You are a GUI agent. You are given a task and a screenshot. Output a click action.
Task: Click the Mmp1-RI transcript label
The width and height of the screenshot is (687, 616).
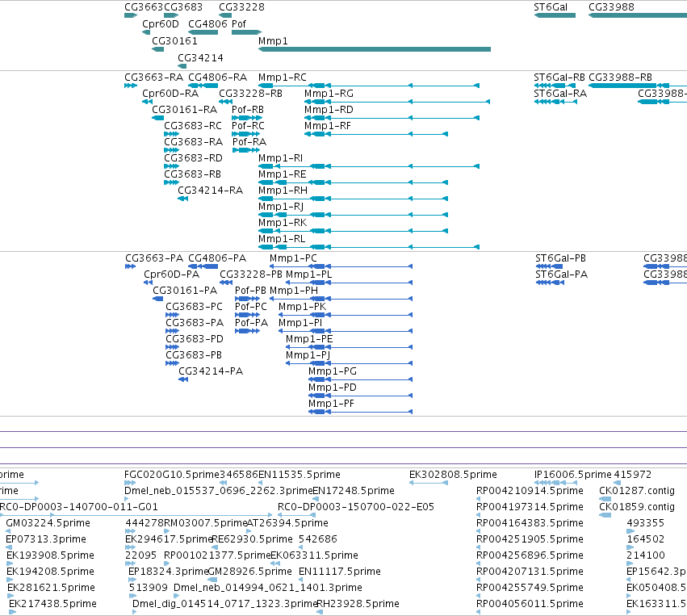pos(280,157)
